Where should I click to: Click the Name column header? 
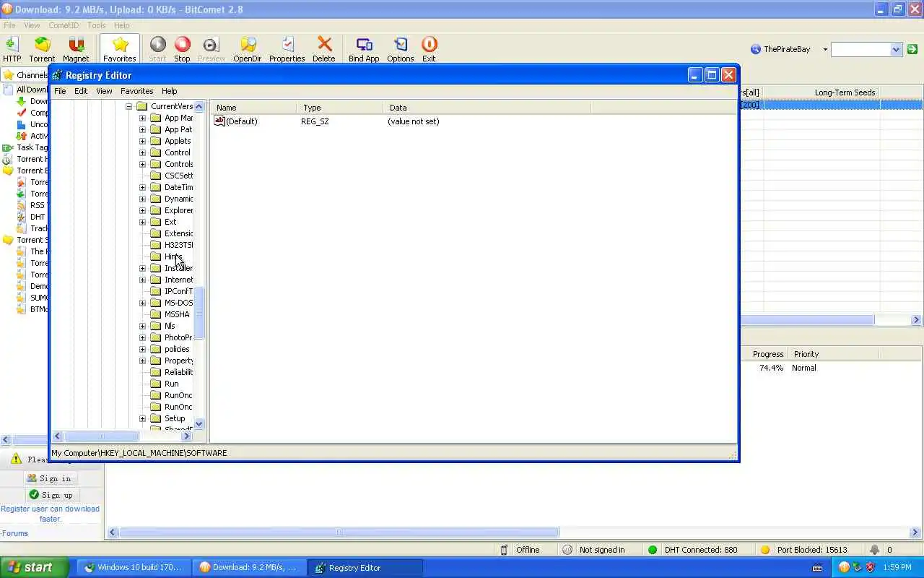coord(253,108)
